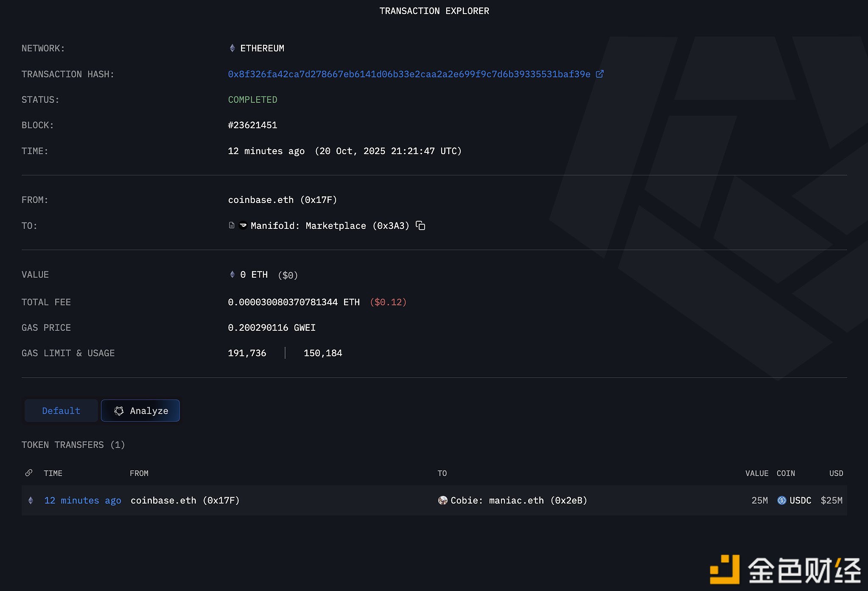Image resolution: width=868 pixels, height=591 pixels.
Task: Click the ETH icon next to value
Action: click(232, 275)
